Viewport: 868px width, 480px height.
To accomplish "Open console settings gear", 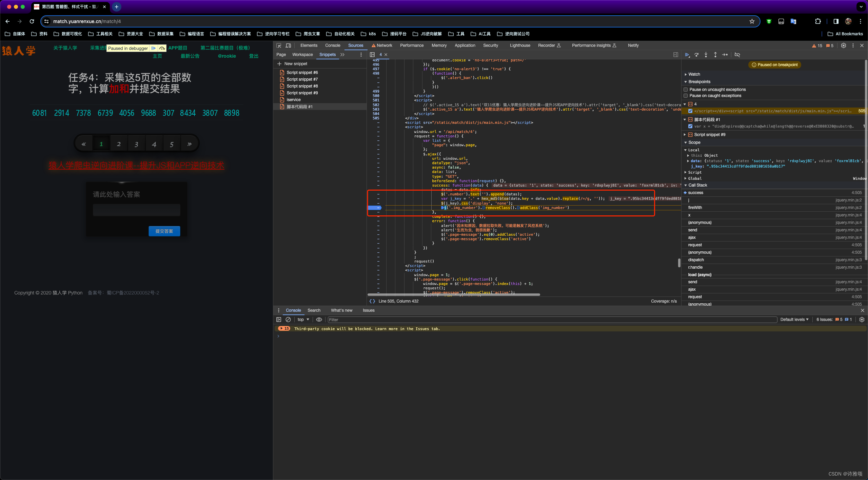I will click(x=862, y=320).
